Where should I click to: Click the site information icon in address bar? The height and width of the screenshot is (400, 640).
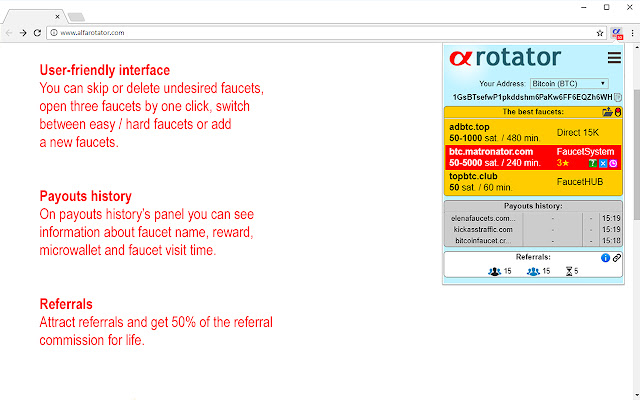coord(54,33)
